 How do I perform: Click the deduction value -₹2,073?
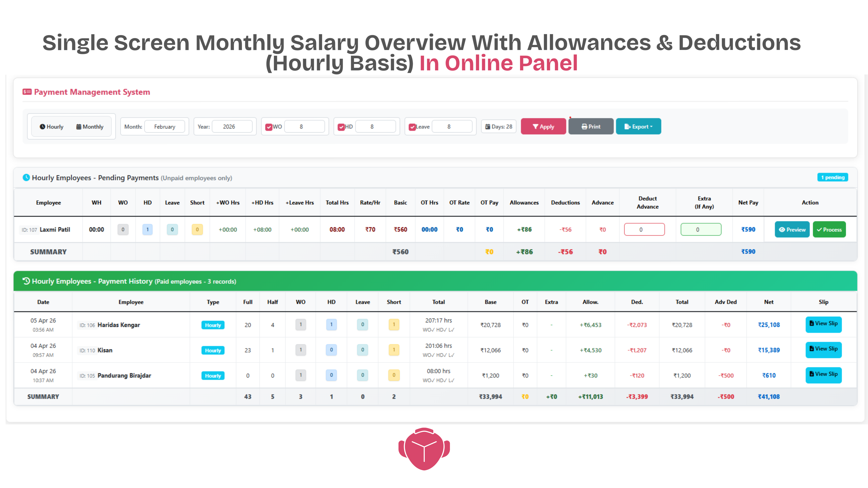[x=637, y=325]
